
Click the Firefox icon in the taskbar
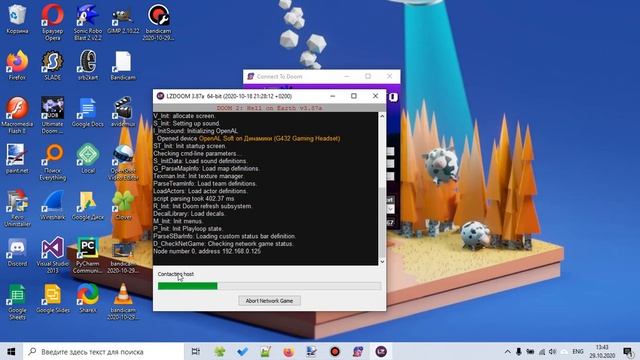(x=289, y=351)
